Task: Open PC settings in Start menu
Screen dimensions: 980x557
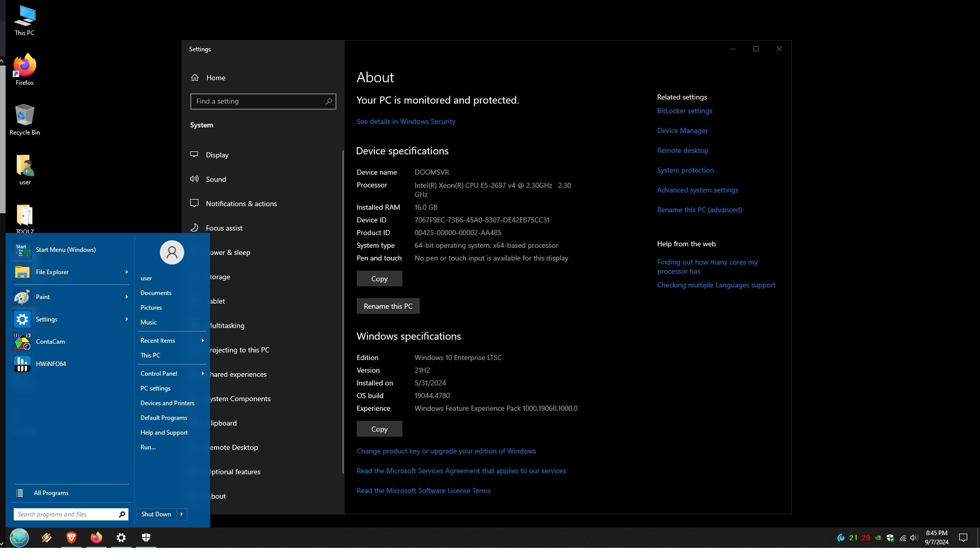Action: click(155, 388)
